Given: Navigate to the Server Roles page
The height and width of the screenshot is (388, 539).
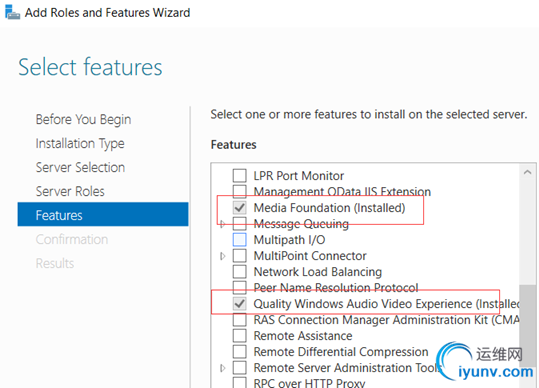Looking at the screenshot, I should point(70,191).
